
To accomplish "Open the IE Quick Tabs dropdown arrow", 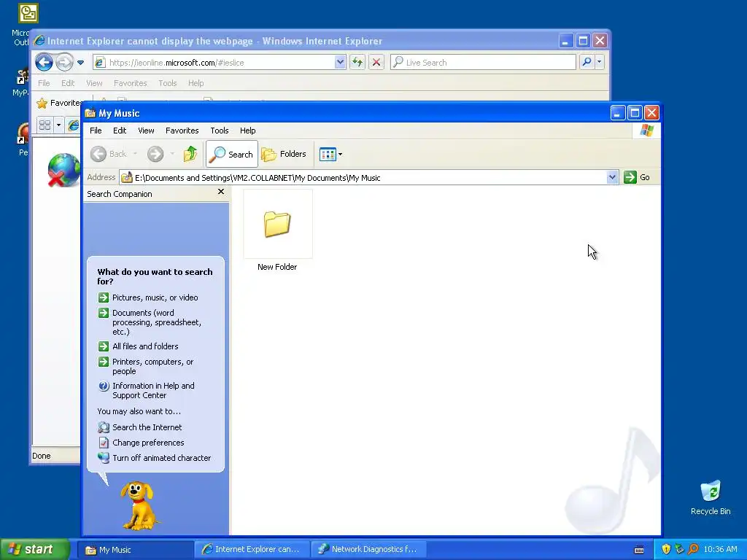I will point(58,125).
